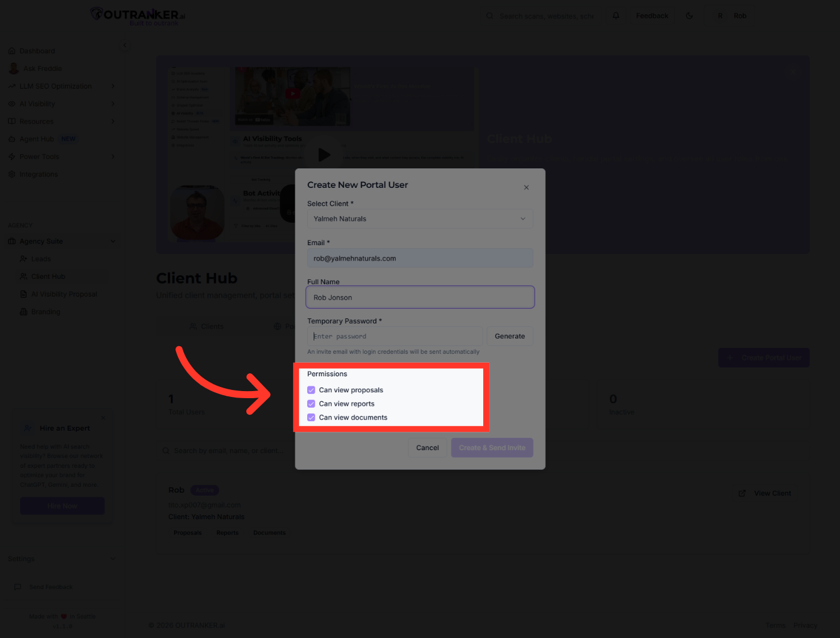
Task: Switch to Rob's Reports tab
Action: tap(227, 532)
